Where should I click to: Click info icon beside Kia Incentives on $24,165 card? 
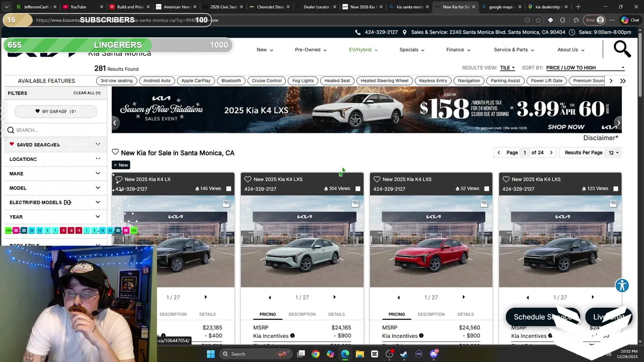292,336
